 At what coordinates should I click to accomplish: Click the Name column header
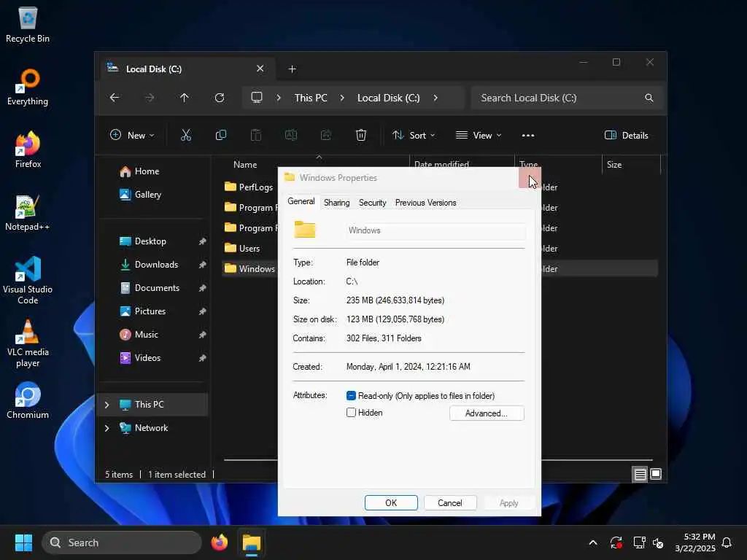tap(245, 165)
